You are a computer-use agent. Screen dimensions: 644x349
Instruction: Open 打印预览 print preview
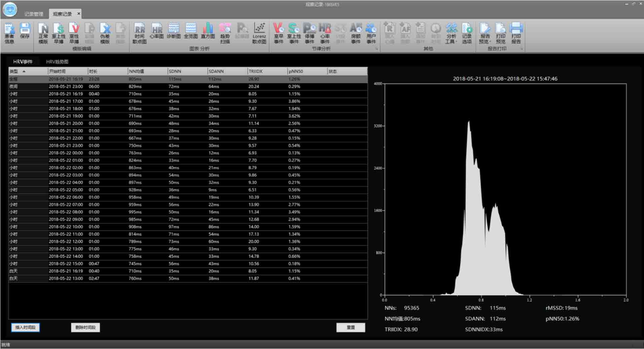pos(500,33)
